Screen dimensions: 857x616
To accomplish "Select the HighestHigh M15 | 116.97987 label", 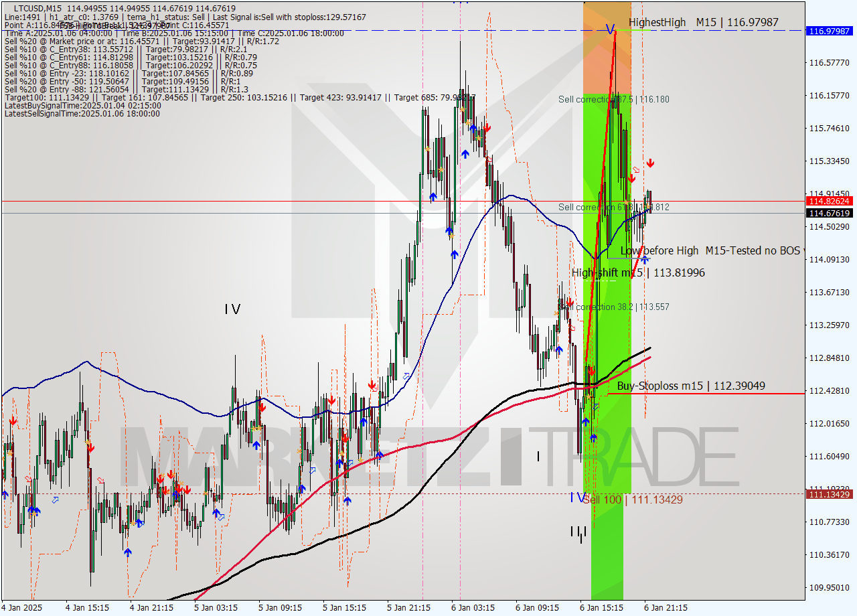I will click(704, 22).
